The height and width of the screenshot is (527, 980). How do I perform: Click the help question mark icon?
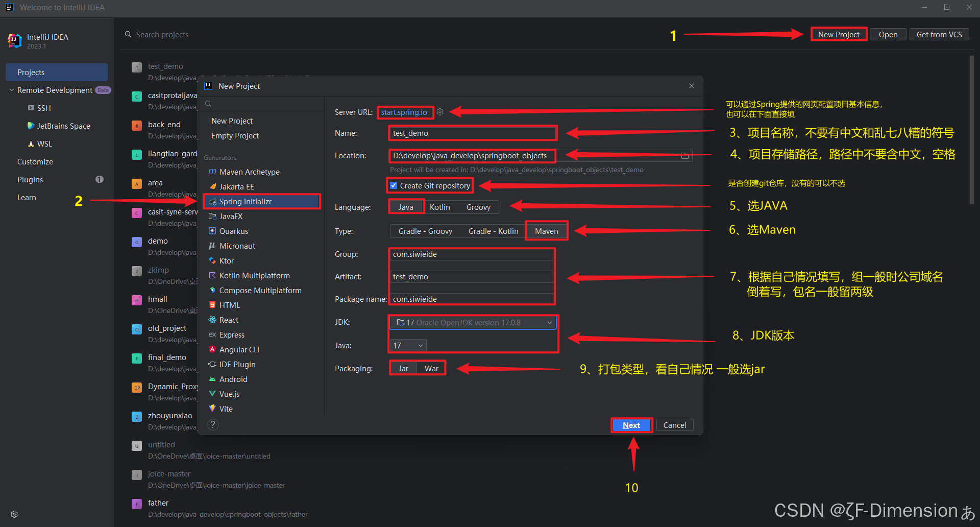[213, 424]
